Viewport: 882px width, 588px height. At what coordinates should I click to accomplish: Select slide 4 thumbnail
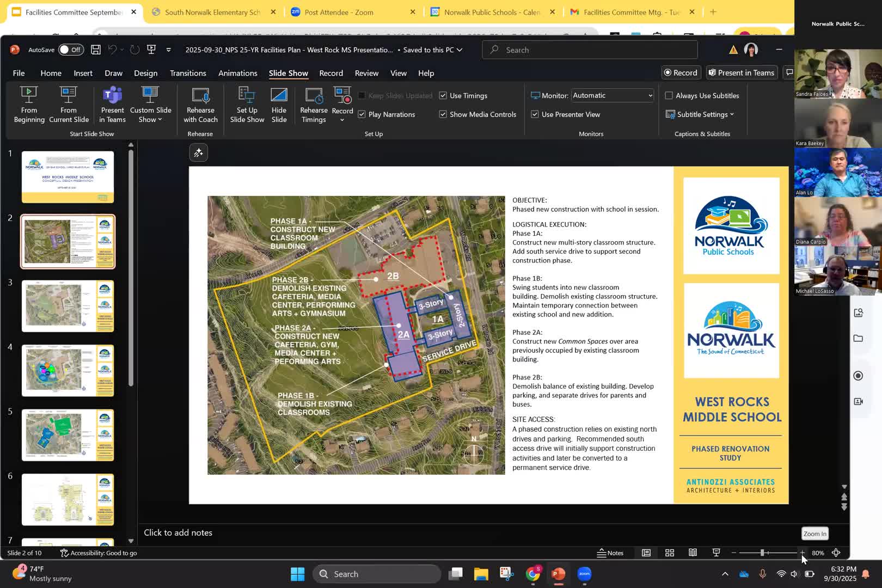point(68,370)
